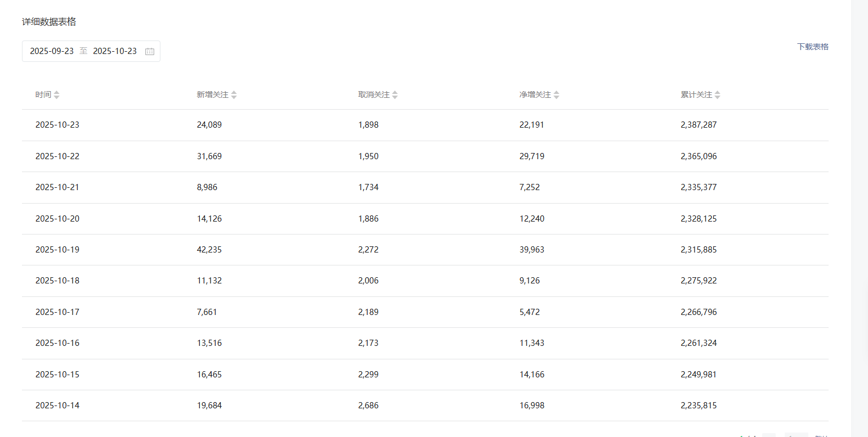Click the cumulative total 2,261,324 cell

[x=699, y=343]
